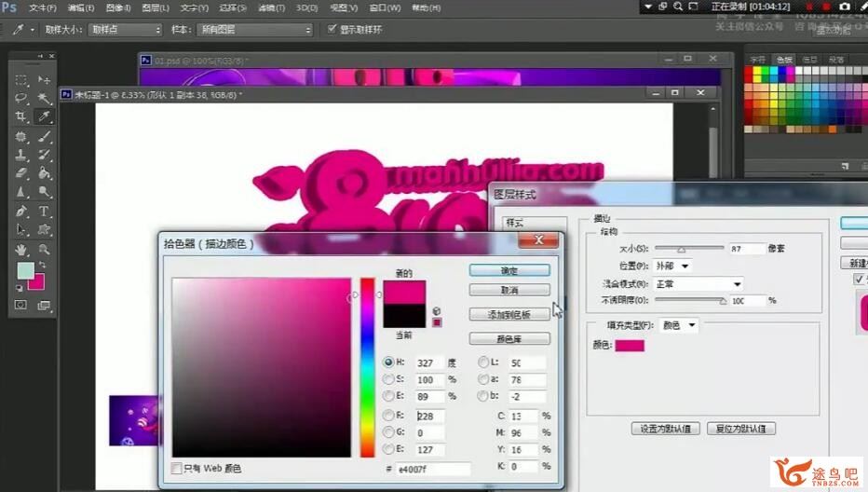Viewport: 868px width, 492px height.
Task: Click '添加到色板' button
Action: (509, 314)
